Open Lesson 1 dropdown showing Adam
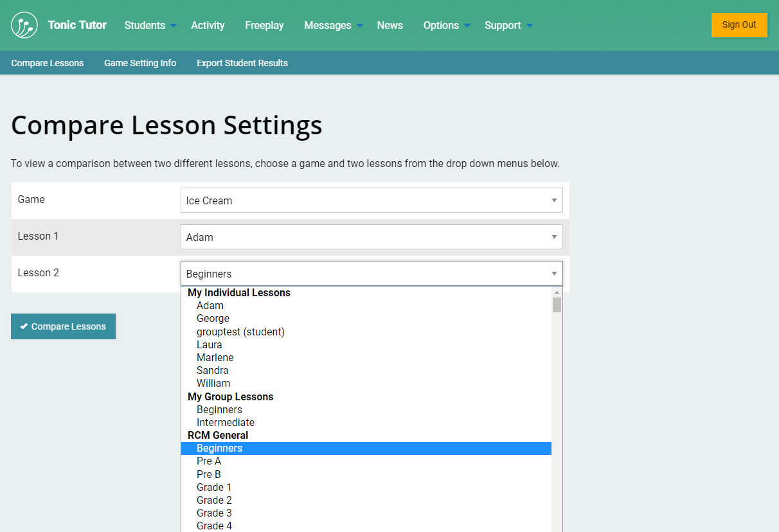Image resolution: width=779 pixels, height=532 pixels. point(371,237)
